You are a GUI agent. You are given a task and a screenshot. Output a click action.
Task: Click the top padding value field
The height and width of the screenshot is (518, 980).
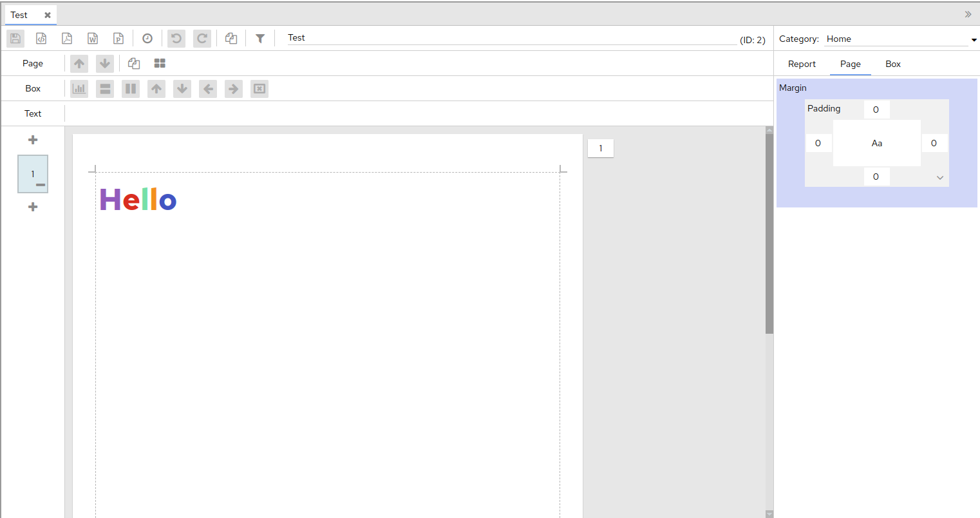point(876,110)
